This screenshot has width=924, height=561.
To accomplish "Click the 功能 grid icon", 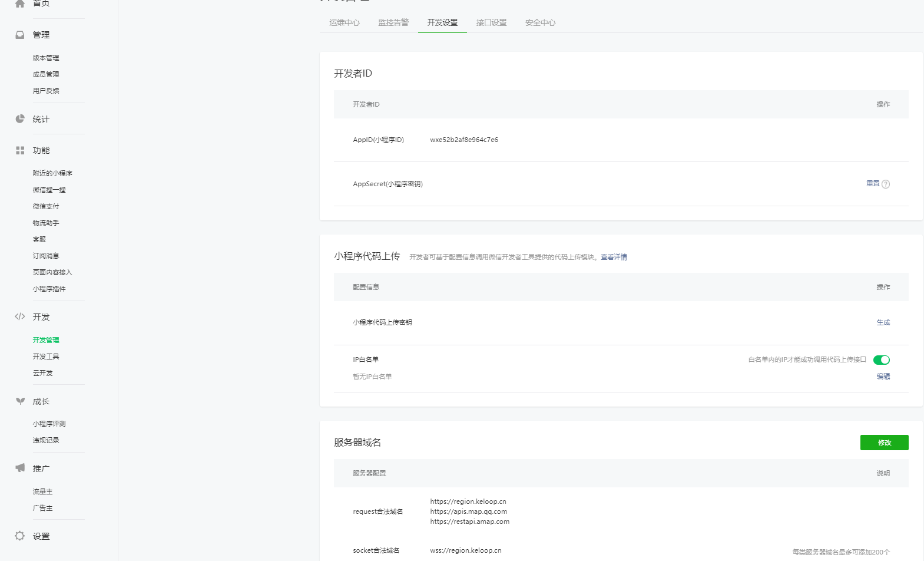I will tap(20, 150).
